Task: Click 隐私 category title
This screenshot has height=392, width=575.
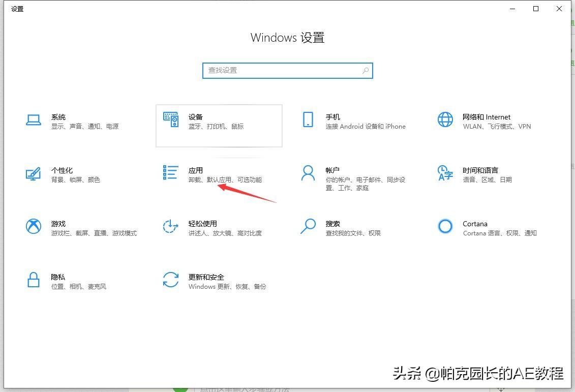Action: (x=58, y=277)
